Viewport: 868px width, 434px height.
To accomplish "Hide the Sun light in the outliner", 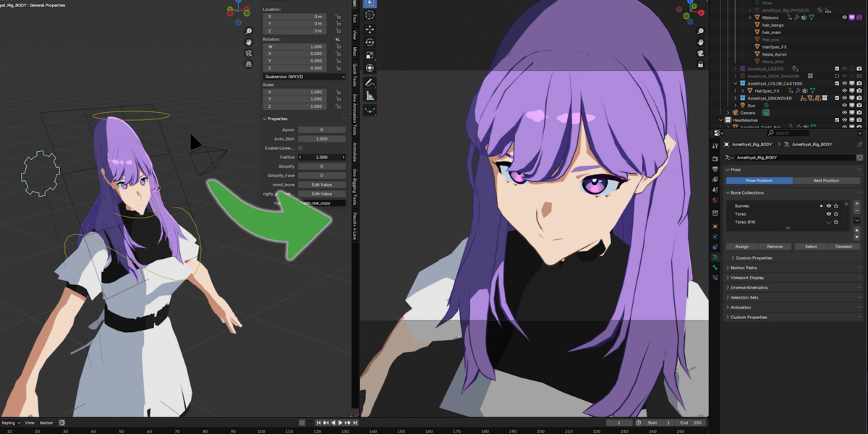I will pos(844,106).
